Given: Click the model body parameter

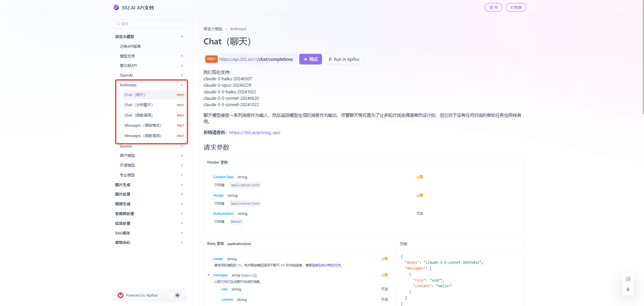Looking at the screenshot, I should 218,259.
